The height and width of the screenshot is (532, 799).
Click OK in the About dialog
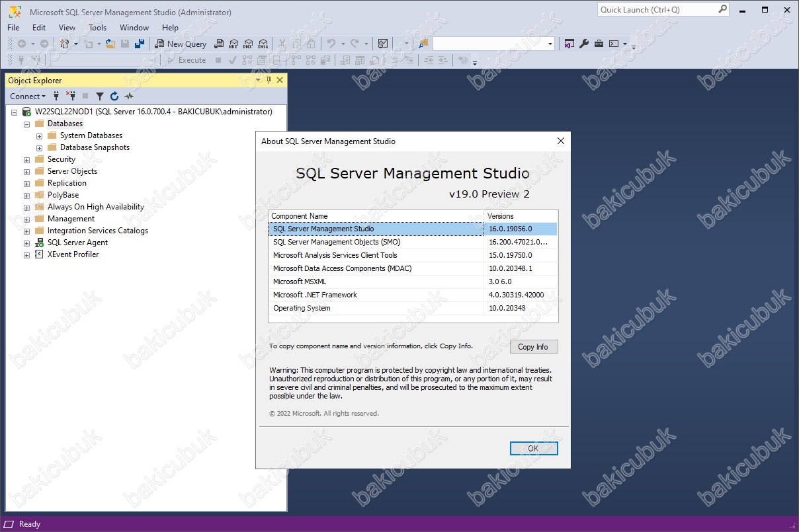(x=534, y=448)
